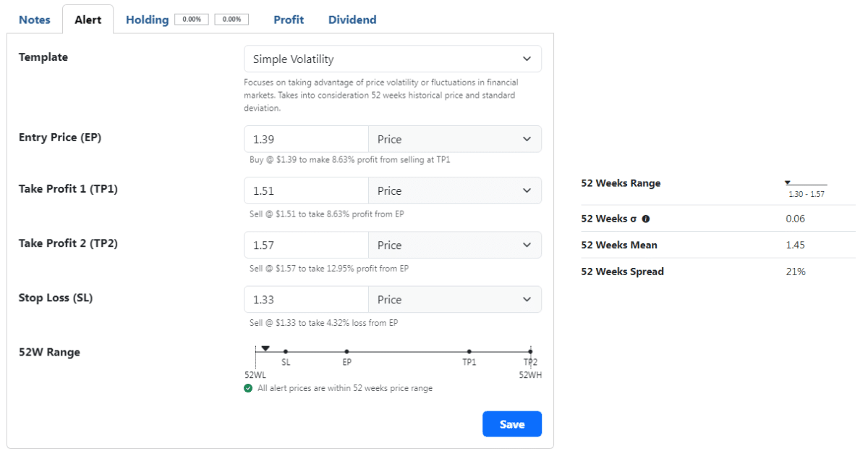
Task: Click the TP2 dot on range line
Action: [530, 352]
